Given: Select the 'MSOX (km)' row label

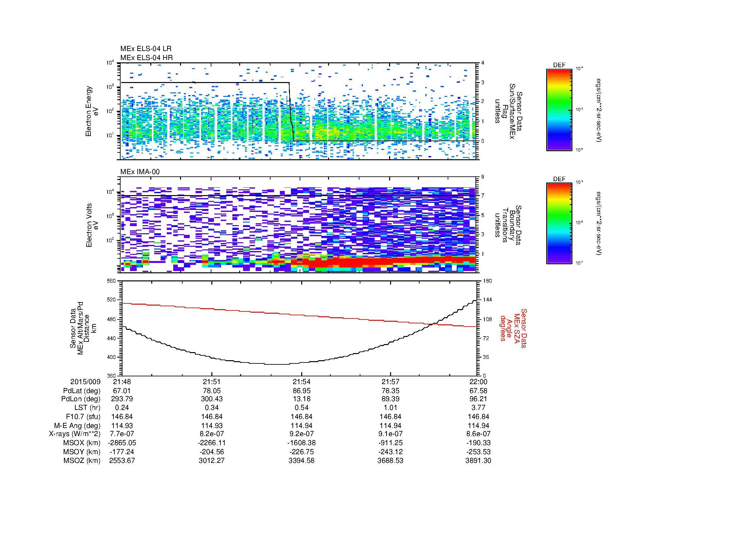Looking at the screenshot, I should (81, 443).
